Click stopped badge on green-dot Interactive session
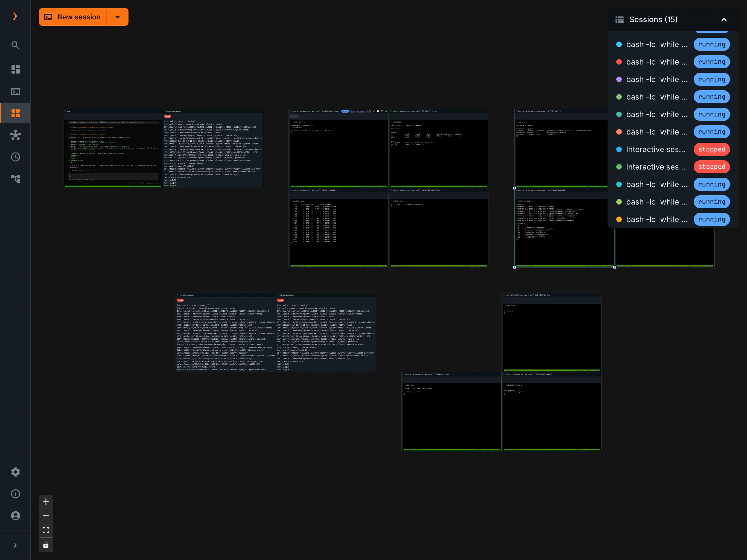Image resolution: width=747 pixels, height=560 pixels. pyautogui.click(x=711, y=167)
